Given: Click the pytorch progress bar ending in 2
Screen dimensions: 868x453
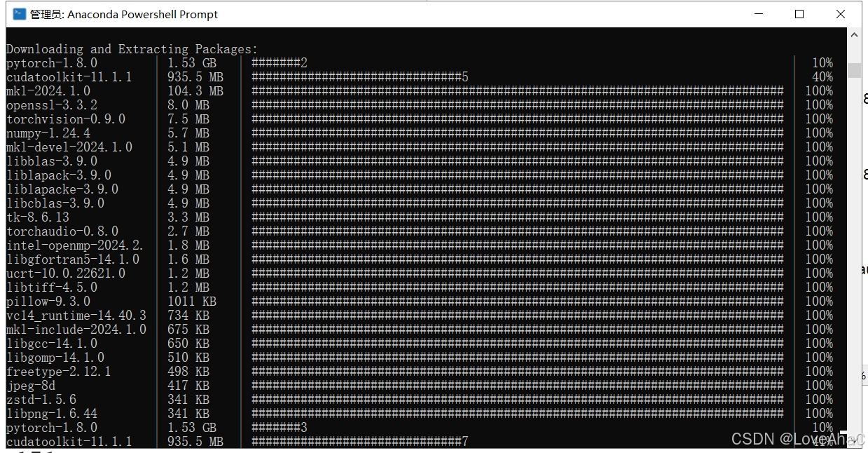Looking at the screenshot, I should (280, 63).
